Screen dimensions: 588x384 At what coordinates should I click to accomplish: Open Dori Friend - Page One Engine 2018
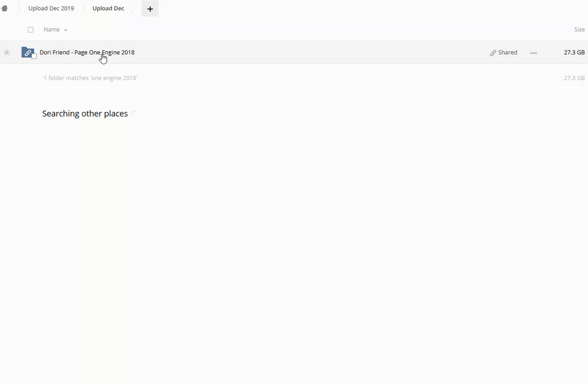(x=87, y=52)
